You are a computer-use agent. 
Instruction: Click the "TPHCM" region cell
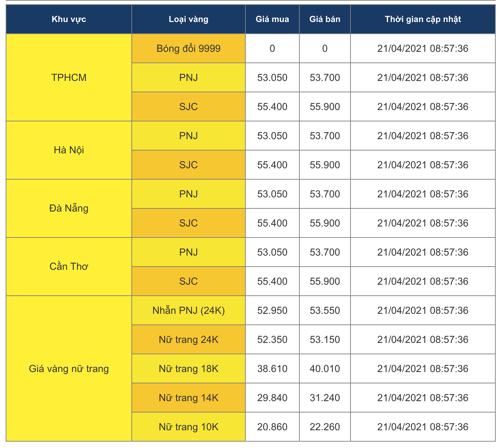point(69,77)
